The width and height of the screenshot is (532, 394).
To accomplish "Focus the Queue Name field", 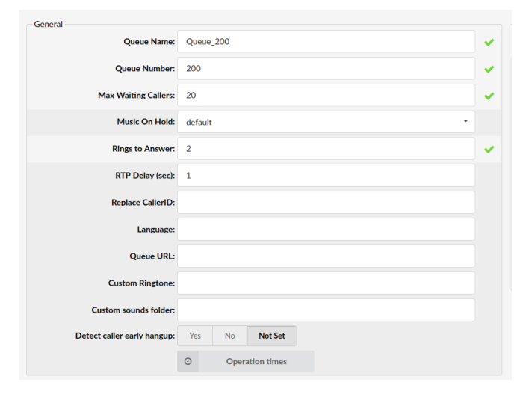I will [326, 42].
